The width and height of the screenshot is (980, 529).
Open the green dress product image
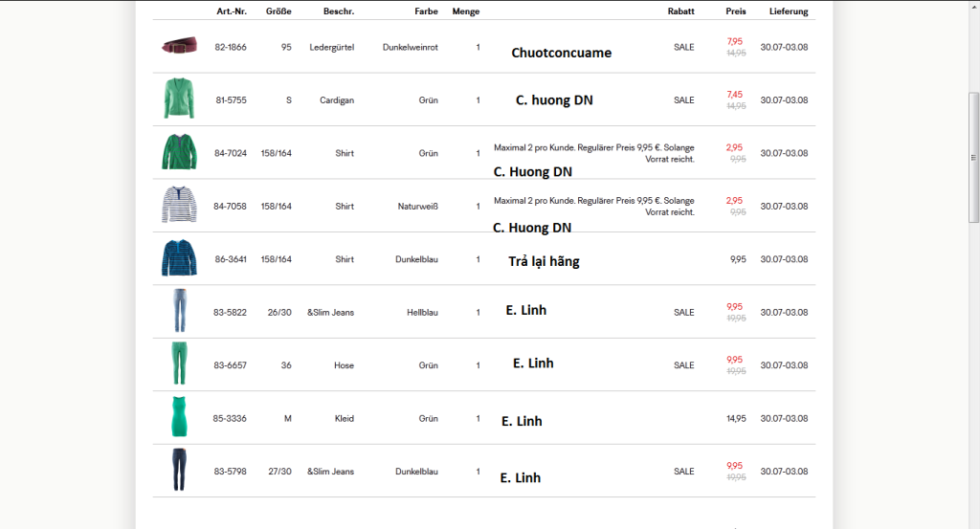tap(179, 417)
